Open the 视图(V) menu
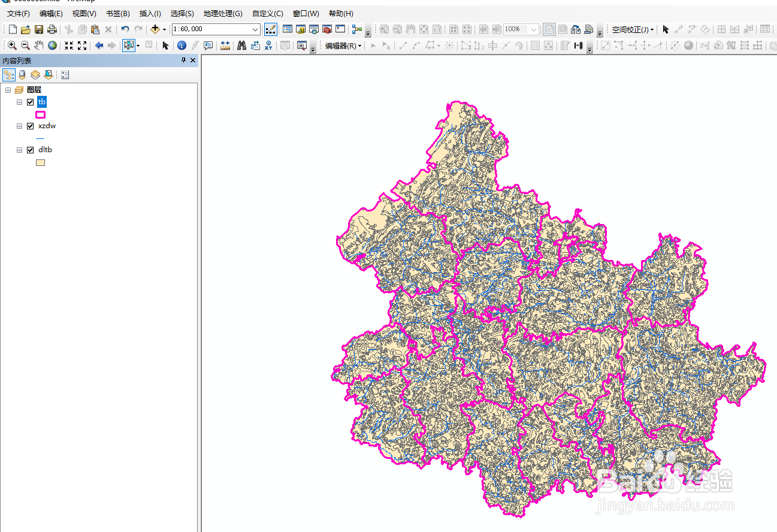This screenshot has width=777, height=532. coord(84,13)
